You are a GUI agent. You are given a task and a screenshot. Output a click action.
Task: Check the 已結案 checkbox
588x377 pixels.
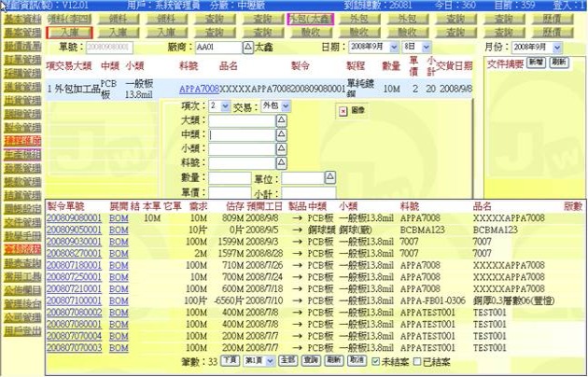pos(417,359)
